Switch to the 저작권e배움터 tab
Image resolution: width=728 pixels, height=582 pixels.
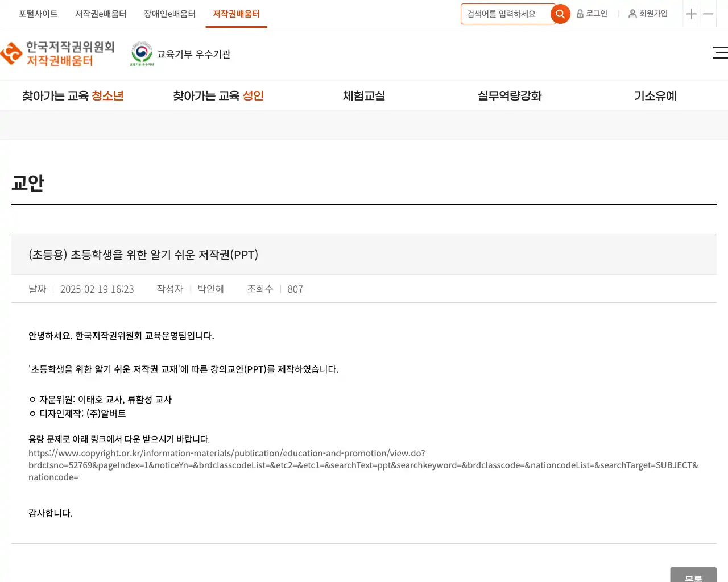point(101,14)
